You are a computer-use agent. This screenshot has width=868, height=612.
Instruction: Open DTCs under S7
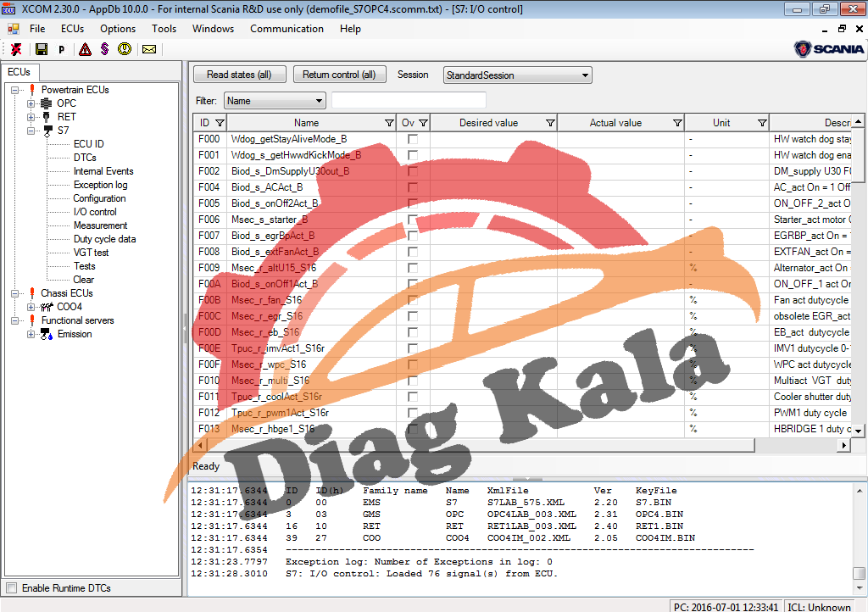pos(85,158)
